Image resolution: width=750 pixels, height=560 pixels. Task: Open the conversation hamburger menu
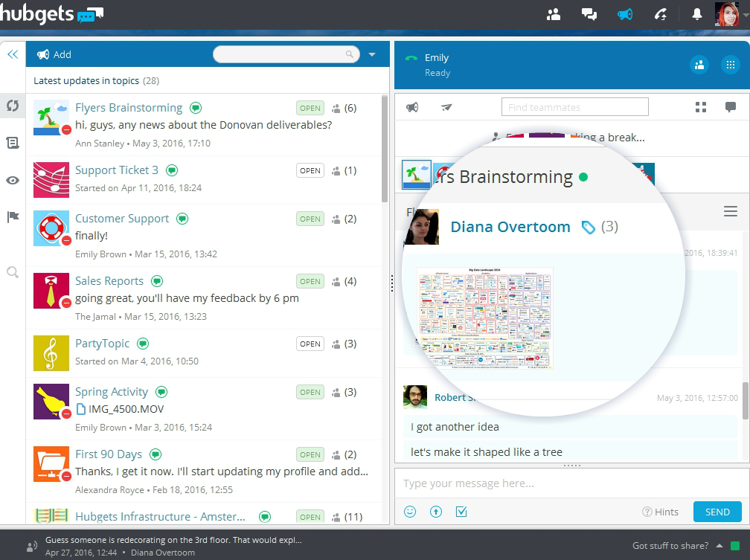point(731,211)
